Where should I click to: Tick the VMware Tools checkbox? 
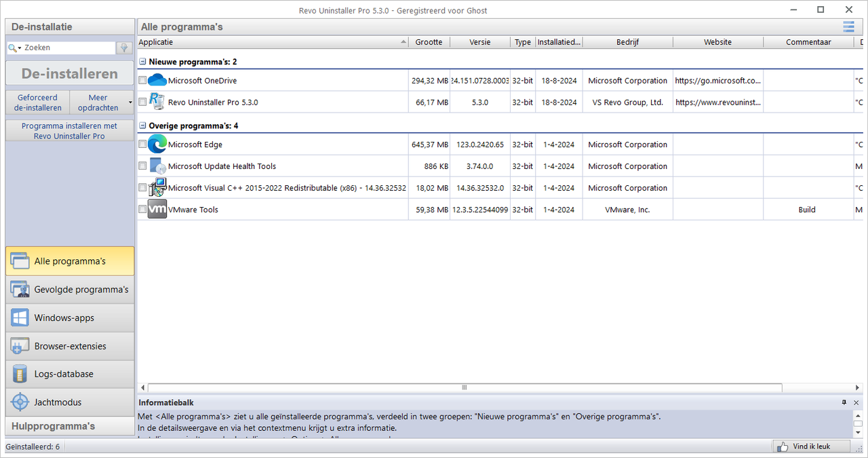(x=142, y=209)
